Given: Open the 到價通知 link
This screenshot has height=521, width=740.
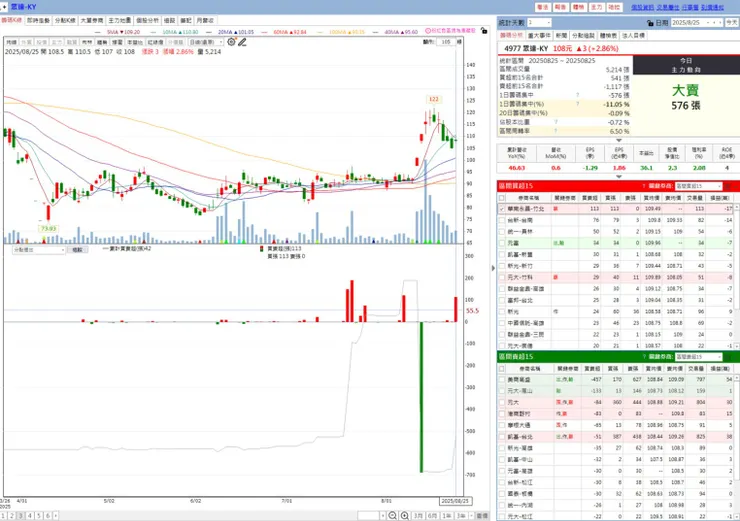Looking at the screenshot, I should pyautogui.click(x=712, y=7).
